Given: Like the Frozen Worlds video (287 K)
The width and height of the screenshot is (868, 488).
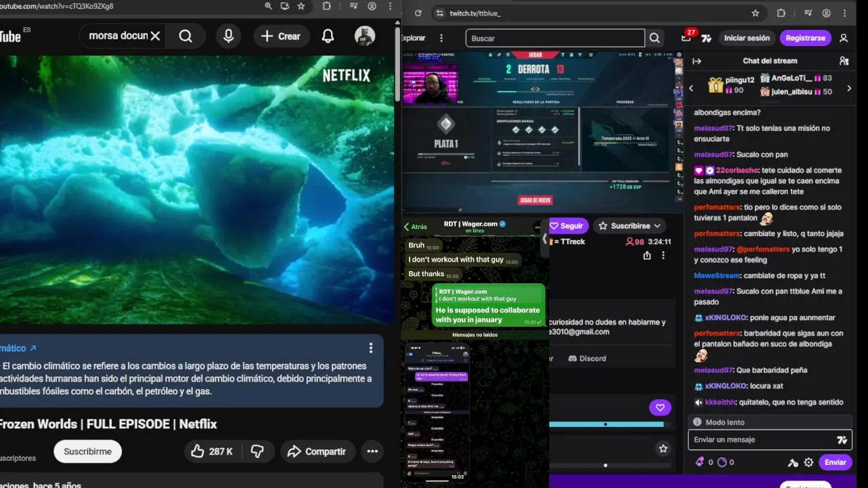Looking at the screenshot, I should click(x=211, y=451).
